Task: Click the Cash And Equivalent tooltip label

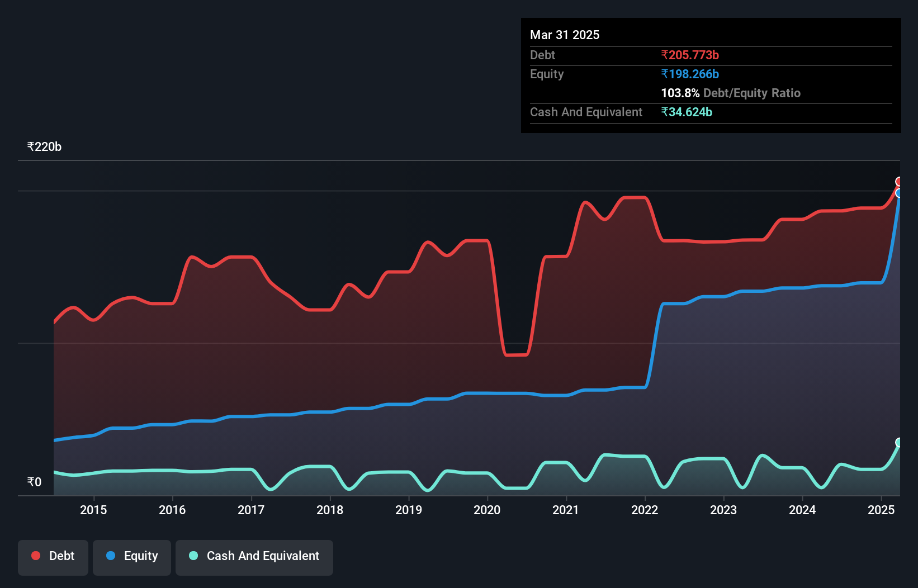Action: pyautogui.click(x=586, y=112)
